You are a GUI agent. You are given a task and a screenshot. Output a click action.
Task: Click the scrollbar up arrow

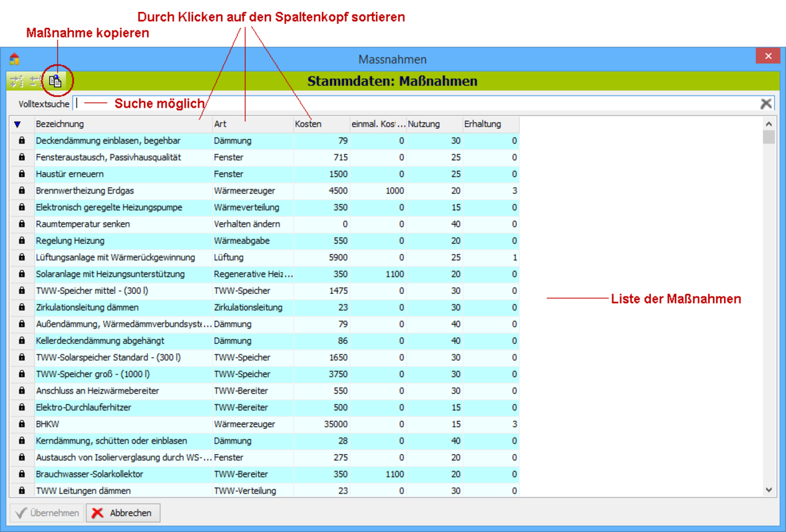tap(769, 123)
